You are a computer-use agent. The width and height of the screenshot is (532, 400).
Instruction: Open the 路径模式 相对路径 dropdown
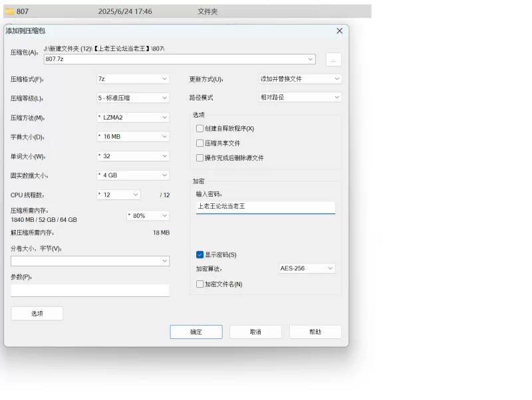point(301,97)
